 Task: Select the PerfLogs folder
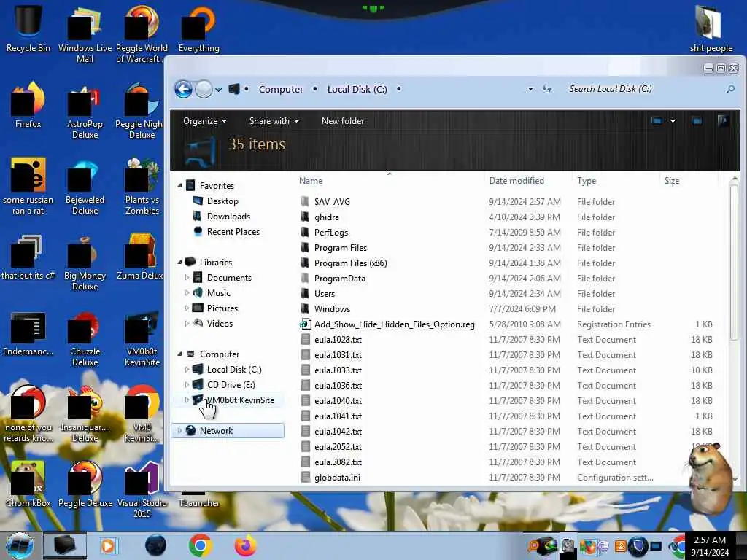point(330,233)
